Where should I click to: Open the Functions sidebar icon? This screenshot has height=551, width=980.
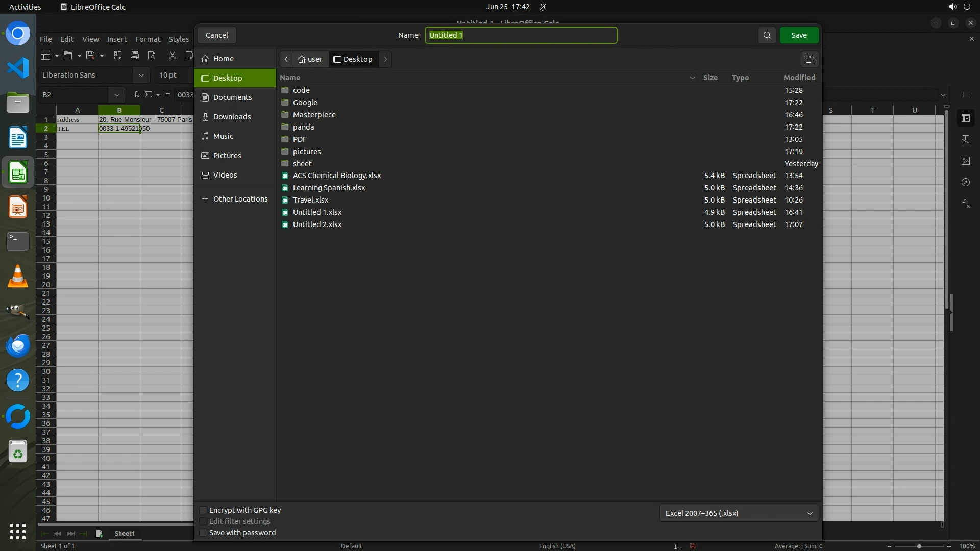[x=965, y=204]
